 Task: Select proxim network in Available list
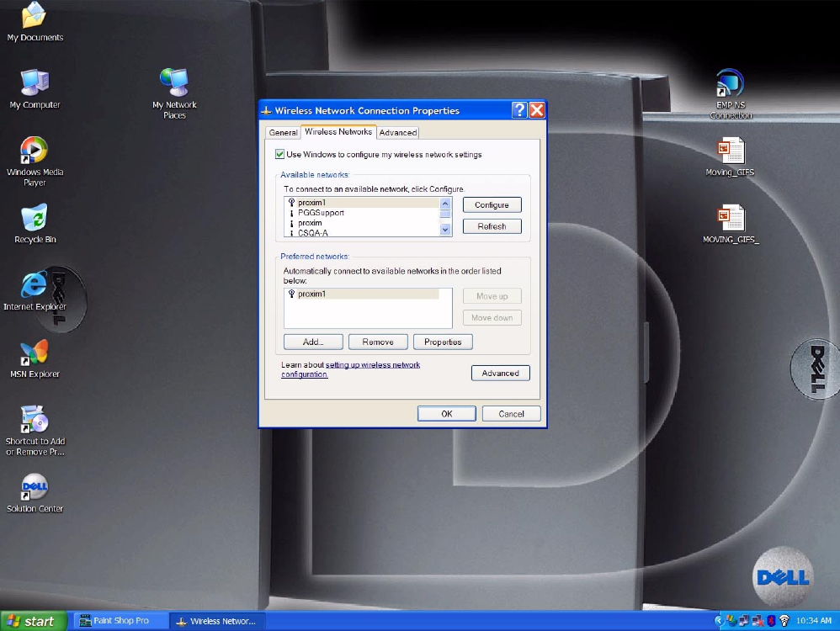[x=362, y=223]
